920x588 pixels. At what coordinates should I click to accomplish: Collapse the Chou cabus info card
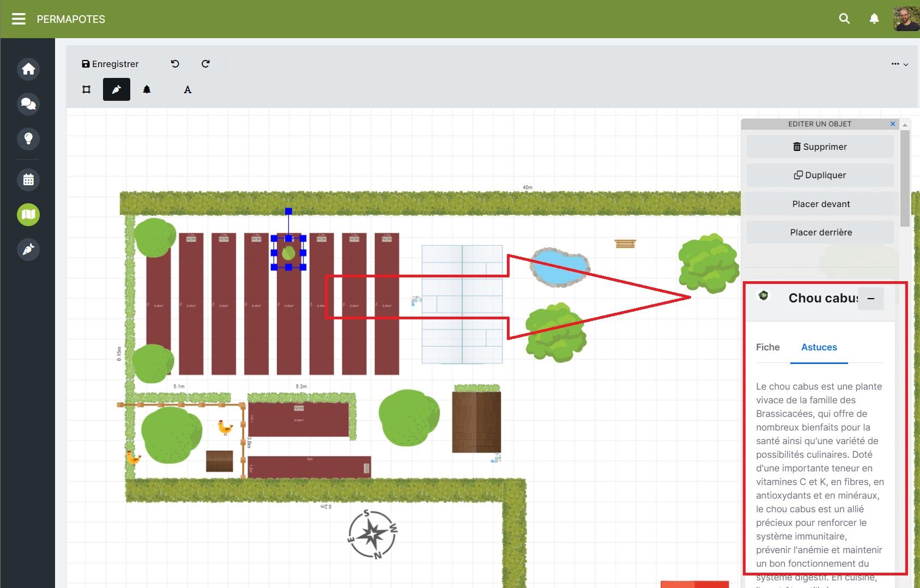click(x=871, y=299)
